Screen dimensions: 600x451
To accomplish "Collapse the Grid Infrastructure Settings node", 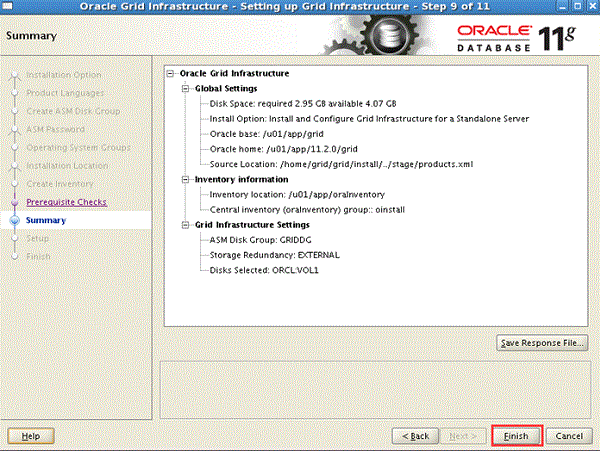I will pyautogui.click(x=186, y=225).
